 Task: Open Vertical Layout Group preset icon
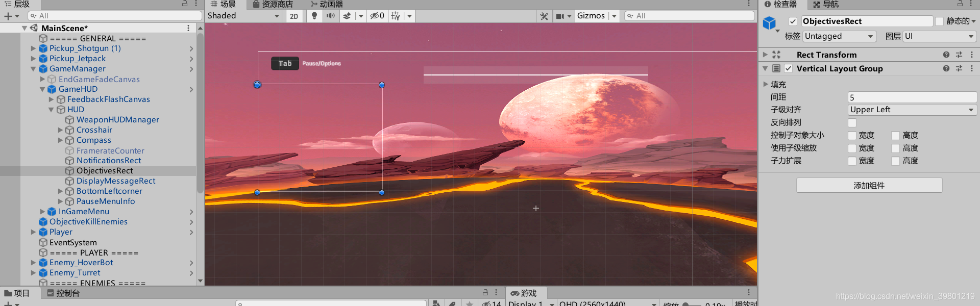(959, 68)
